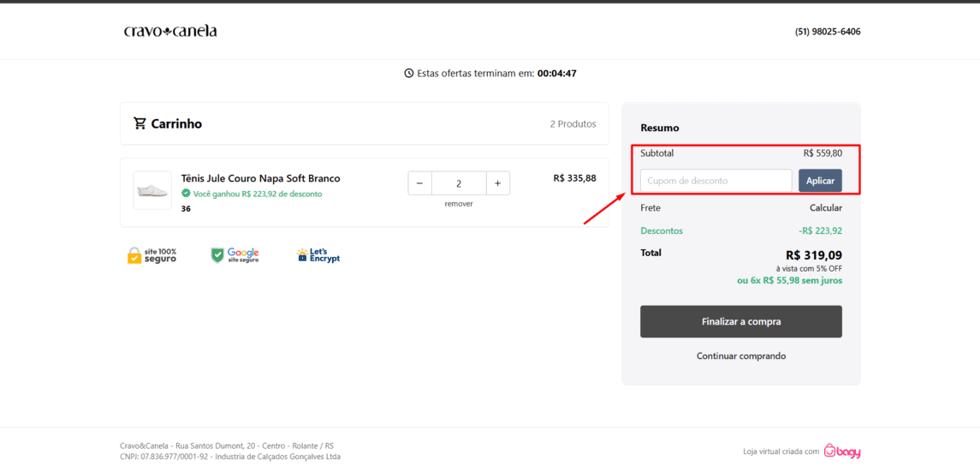Viewport: 980px width, 472px height.
Task: Click 'Você ganhou R$ 223,92 de desconto' text
Action: (x=258, y=194)
